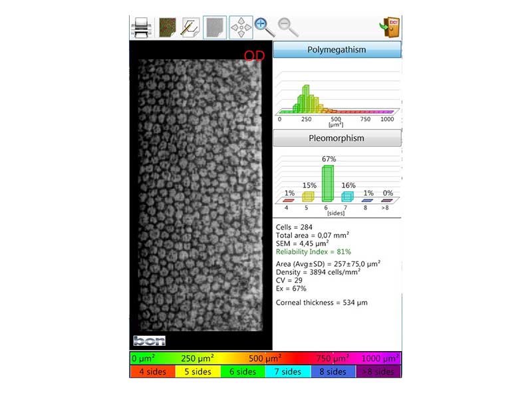This screenshot has height=399, width=532.
Task: Zoom out with the minus magnifier
Action: 288,27
